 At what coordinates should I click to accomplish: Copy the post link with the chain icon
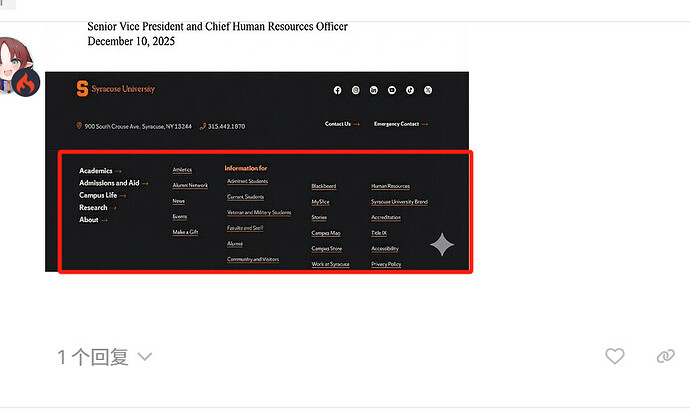point(665,356)
